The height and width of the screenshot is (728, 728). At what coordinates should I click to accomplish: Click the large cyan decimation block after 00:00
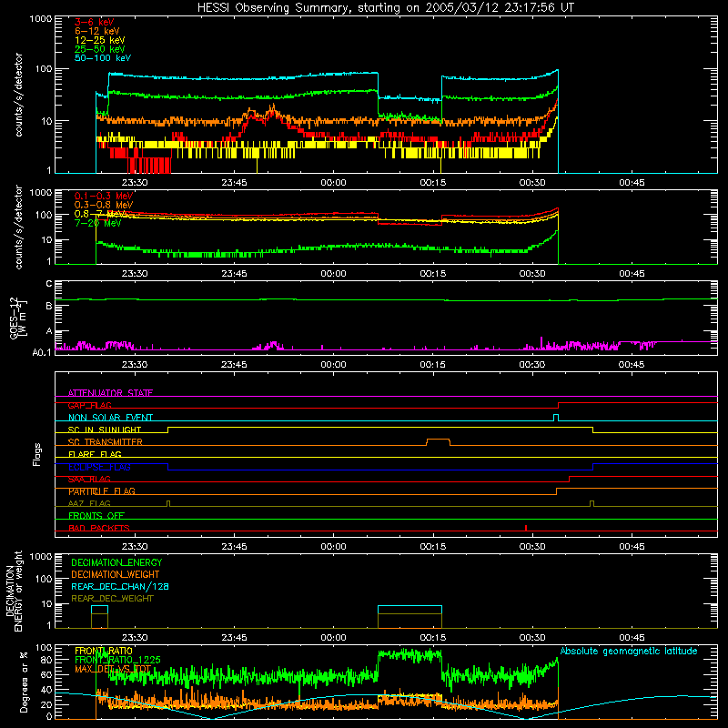pos(409,617)
